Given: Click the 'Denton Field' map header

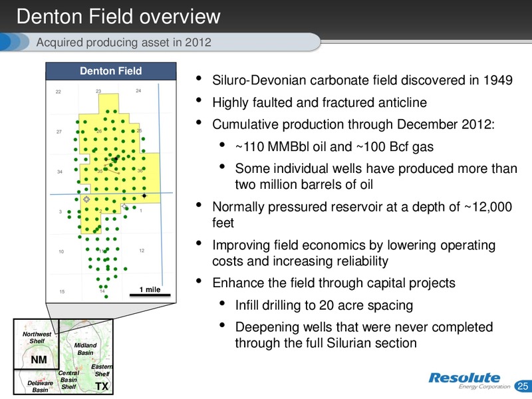Looking at the screenshot, I should pyautogui.click(x=111, y=71).
